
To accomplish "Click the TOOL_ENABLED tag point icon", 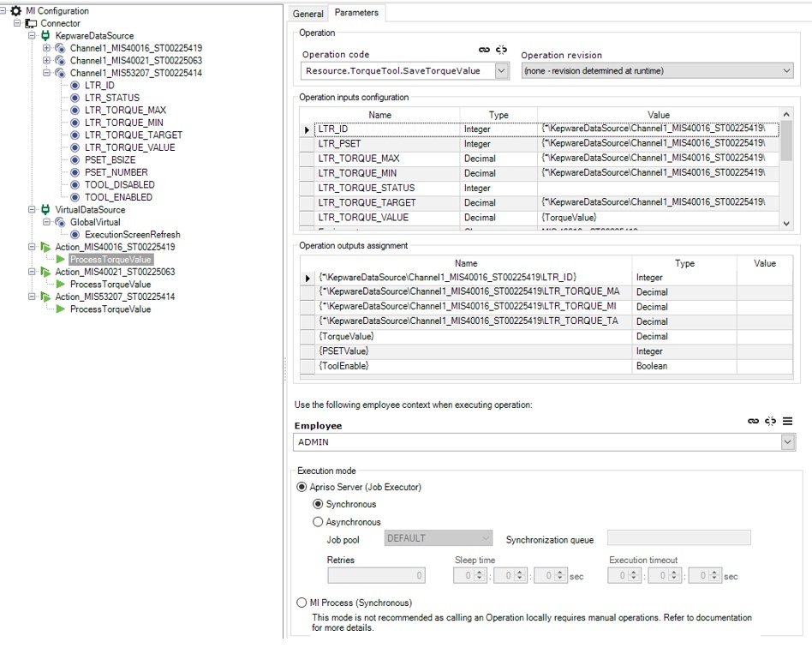I will coord(75,197).
